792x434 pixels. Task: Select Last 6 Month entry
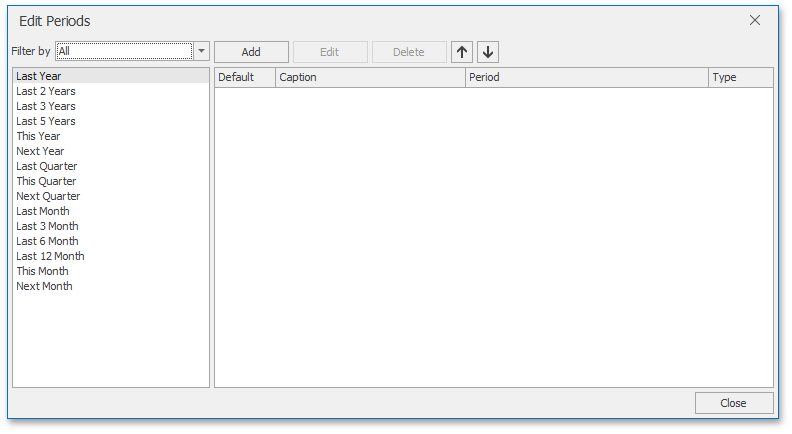tap(47, 241)
